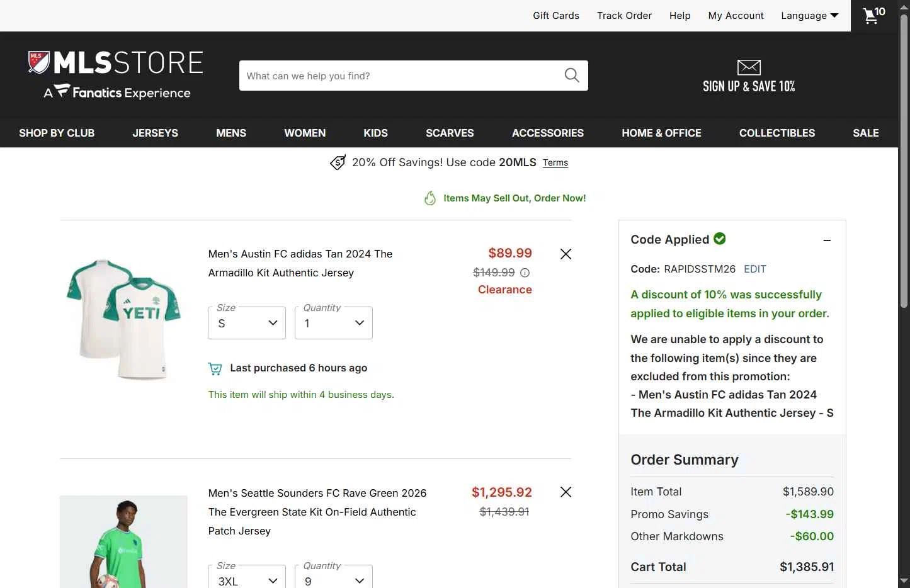Expand the Language dropdown

pos(809,16)
